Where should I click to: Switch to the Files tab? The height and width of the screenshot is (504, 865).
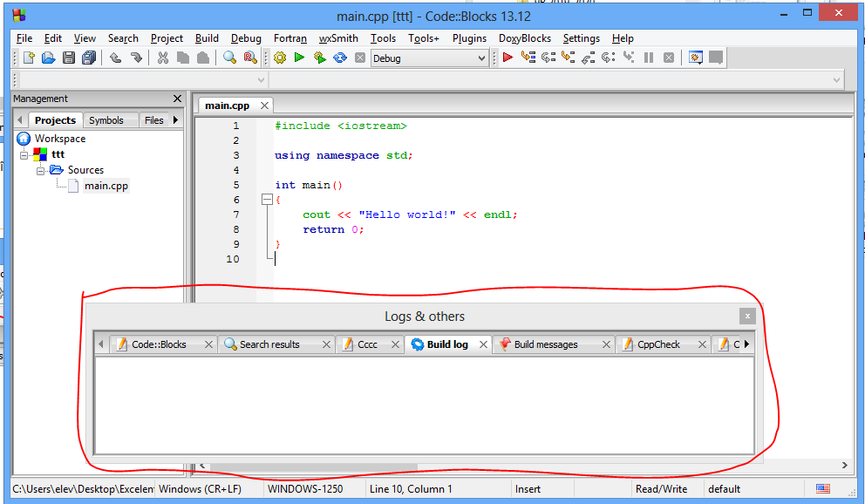click(x=154, y=120)
